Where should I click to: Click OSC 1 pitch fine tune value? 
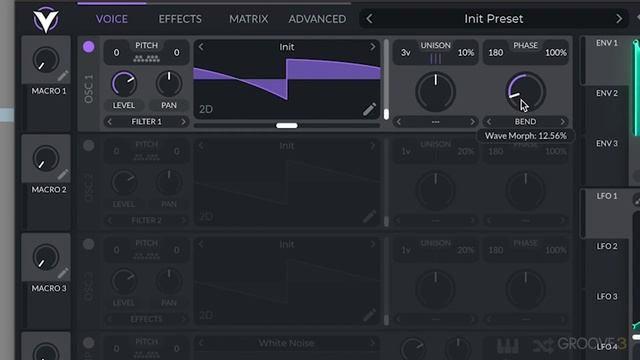176,53
